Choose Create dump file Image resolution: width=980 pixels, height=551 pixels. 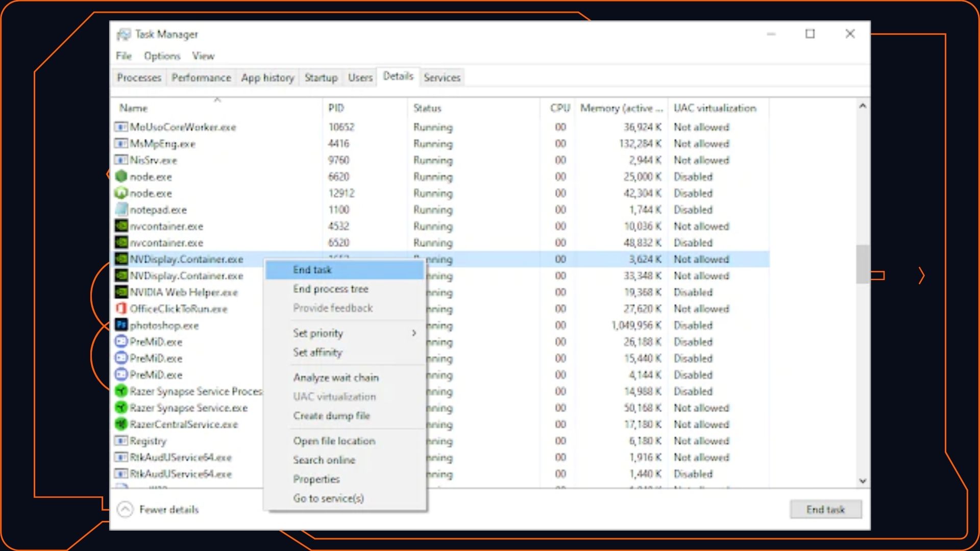pos(346,416)
